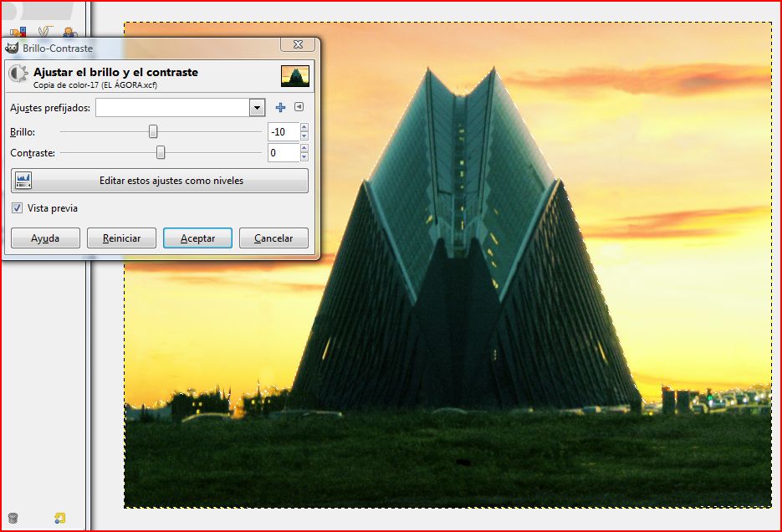The image size is (782, 532).
Task: Click the trash icon in the bottom-left of the left-hand panel
Action: tap(13, 518)
